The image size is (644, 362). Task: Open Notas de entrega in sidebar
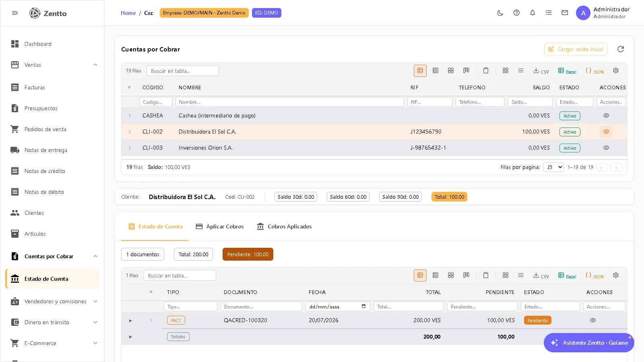[52, 150]
